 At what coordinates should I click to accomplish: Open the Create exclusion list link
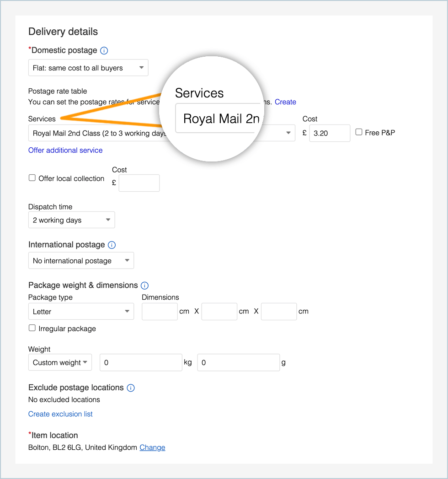pos(60,414)
